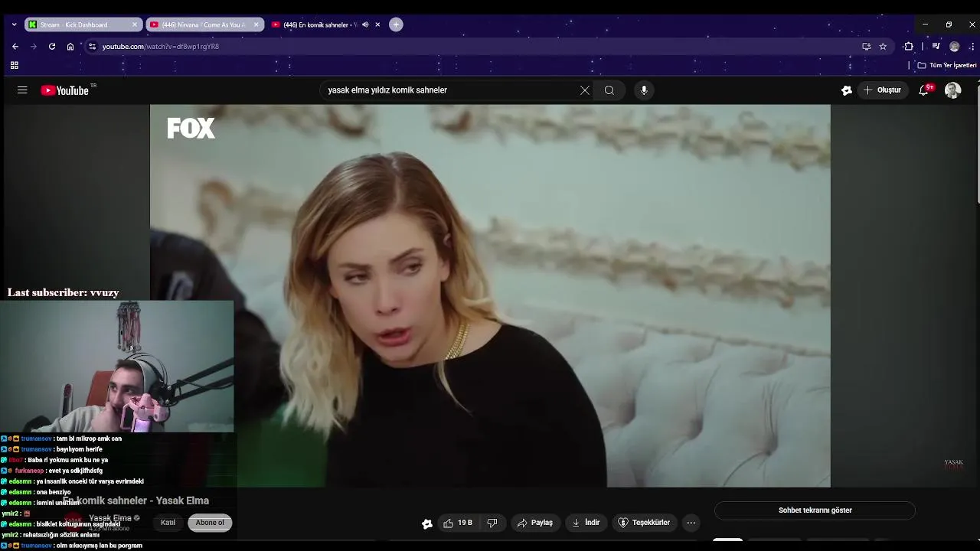Image resolution: width=980 pixels, height=551 pixels.
Task: Go back in browser history
Action: point(15,47)
